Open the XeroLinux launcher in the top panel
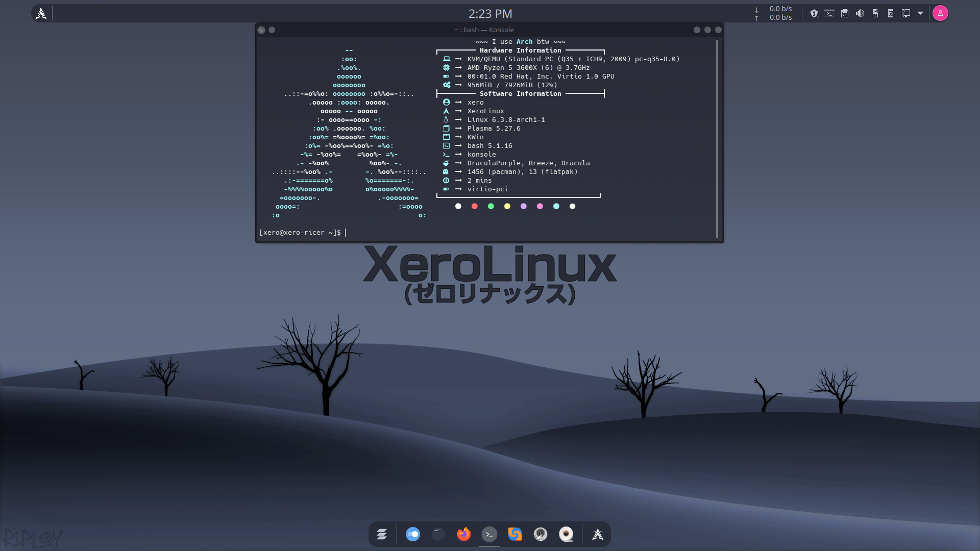 [x=41, y=13]
